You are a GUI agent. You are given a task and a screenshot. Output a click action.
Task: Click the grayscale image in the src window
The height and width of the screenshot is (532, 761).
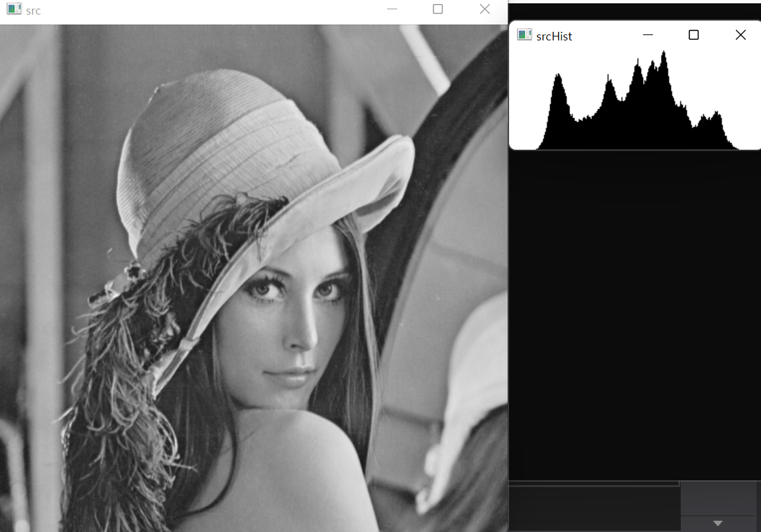254,278
